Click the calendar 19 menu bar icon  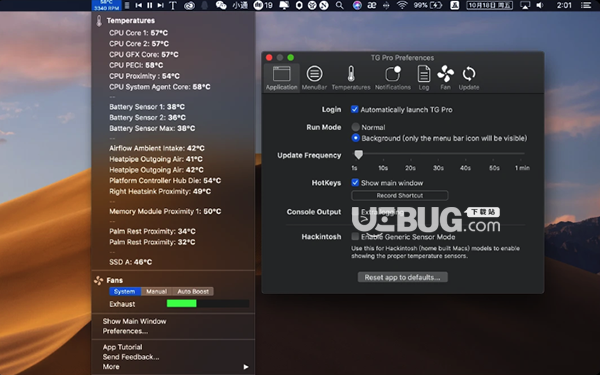pyautogui.click(x=263, y=5)
